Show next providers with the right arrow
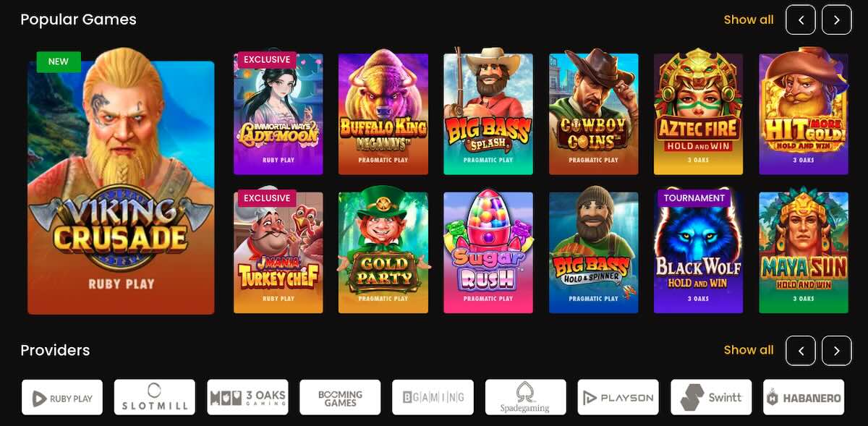Image resolution: width=868 pixels, height=426 pixels. [x=837, y=351]
